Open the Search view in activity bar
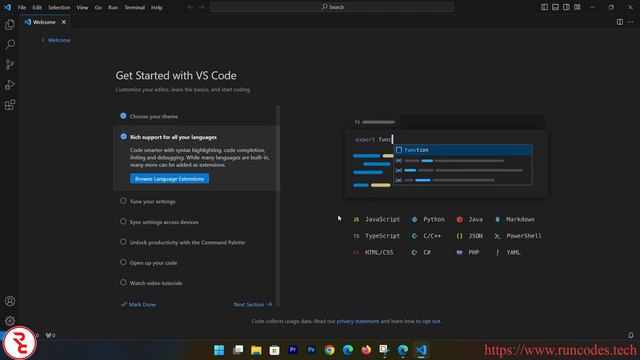This screenshot has height=360, width=640. click(10, 44)
